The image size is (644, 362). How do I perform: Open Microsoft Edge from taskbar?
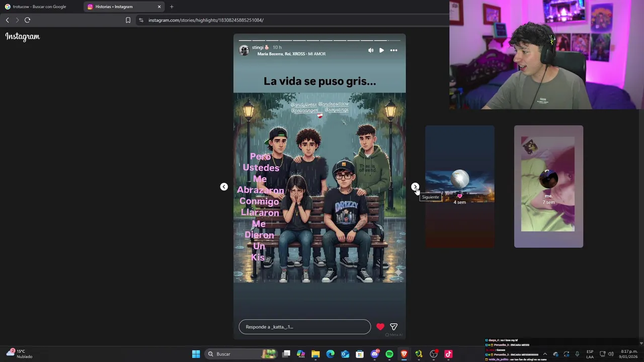[x=330, y=354]
